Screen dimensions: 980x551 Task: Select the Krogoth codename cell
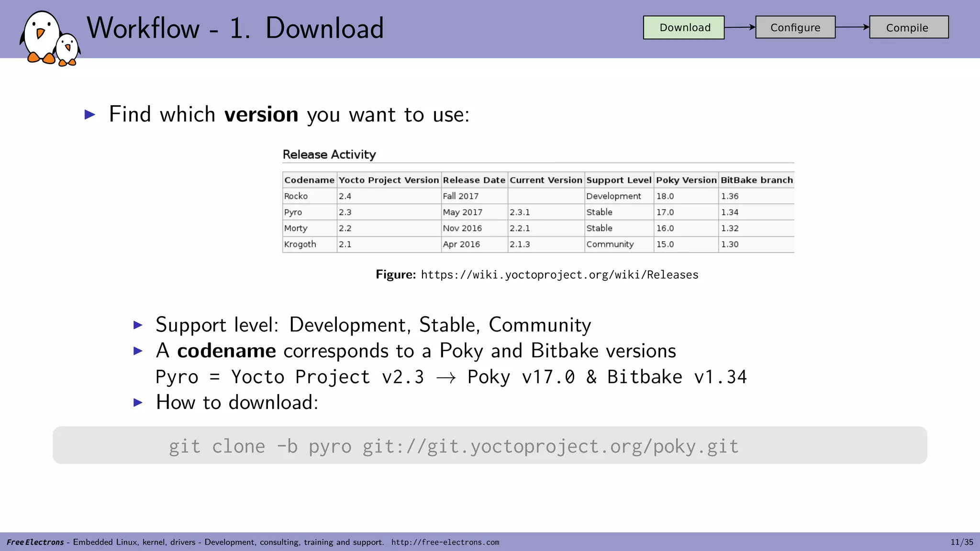click(x=309, y=244)
